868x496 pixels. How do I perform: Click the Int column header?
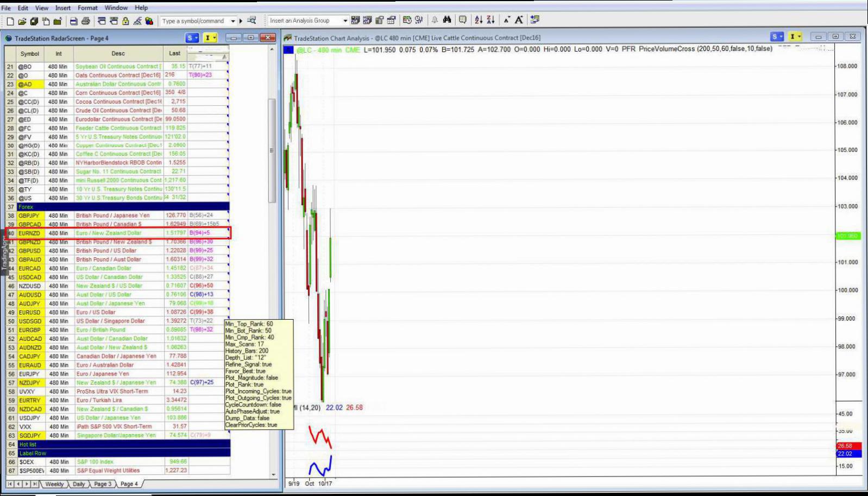(59, 54)
